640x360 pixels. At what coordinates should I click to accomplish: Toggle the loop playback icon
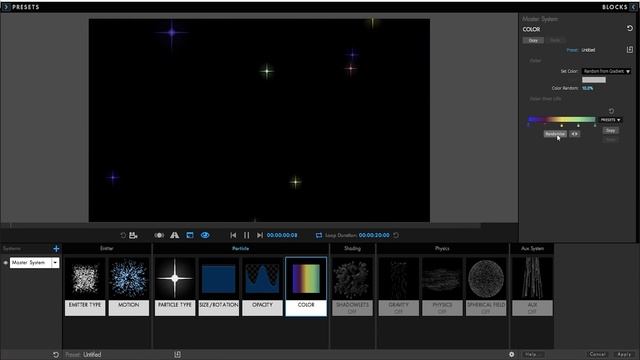319,235
